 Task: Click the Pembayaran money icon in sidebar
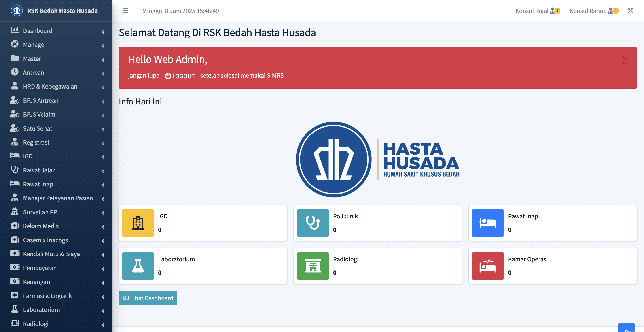pos(15,267)
